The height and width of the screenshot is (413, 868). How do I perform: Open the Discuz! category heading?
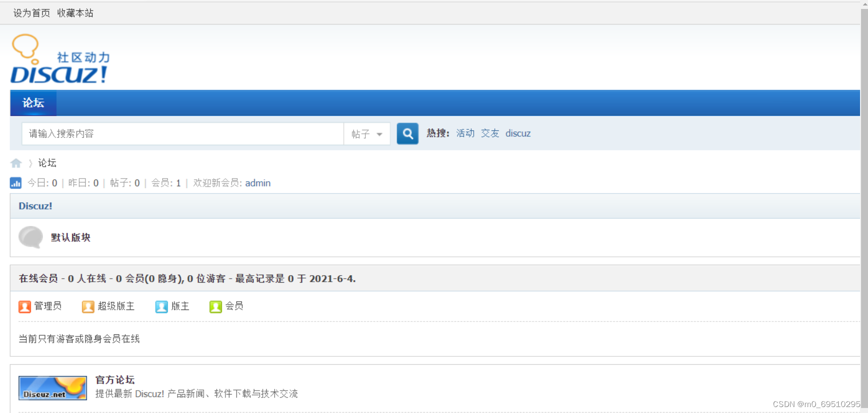click(35, 206)
